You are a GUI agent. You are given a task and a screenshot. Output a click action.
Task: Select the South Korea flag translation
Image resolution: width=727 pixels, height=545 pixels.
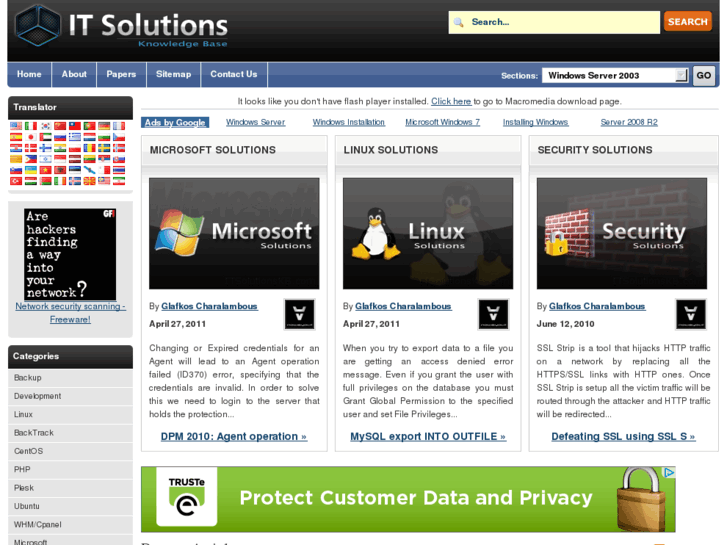click(45, 126)
